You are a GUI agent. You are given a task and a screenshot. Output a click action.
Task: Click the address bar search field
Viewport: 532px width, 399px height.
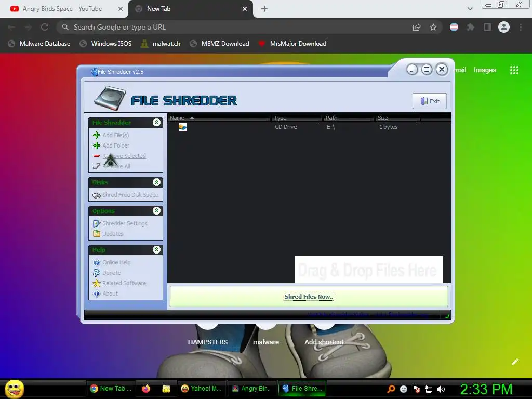point(237,27)
